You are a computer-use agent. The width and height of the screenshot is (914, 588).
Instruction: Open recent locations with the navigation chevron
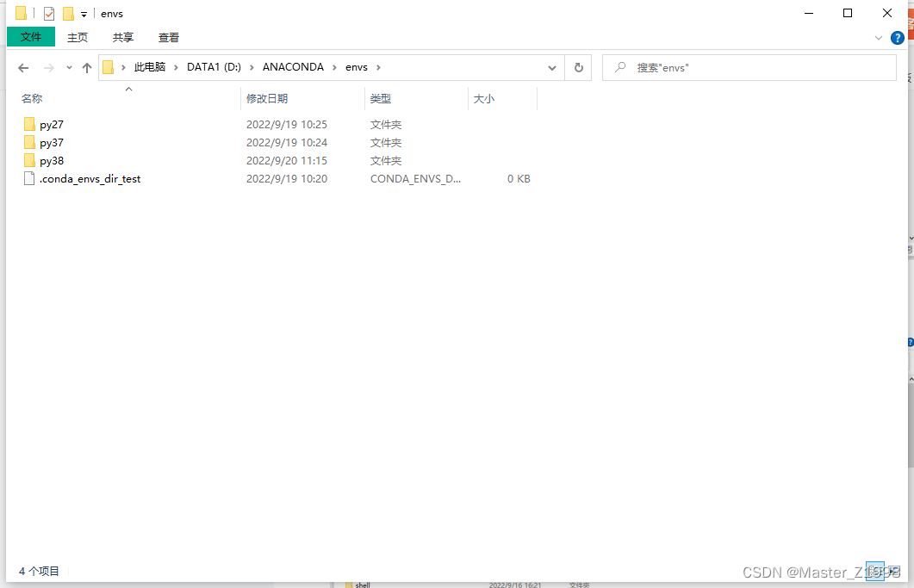click(x=69, y=67)
